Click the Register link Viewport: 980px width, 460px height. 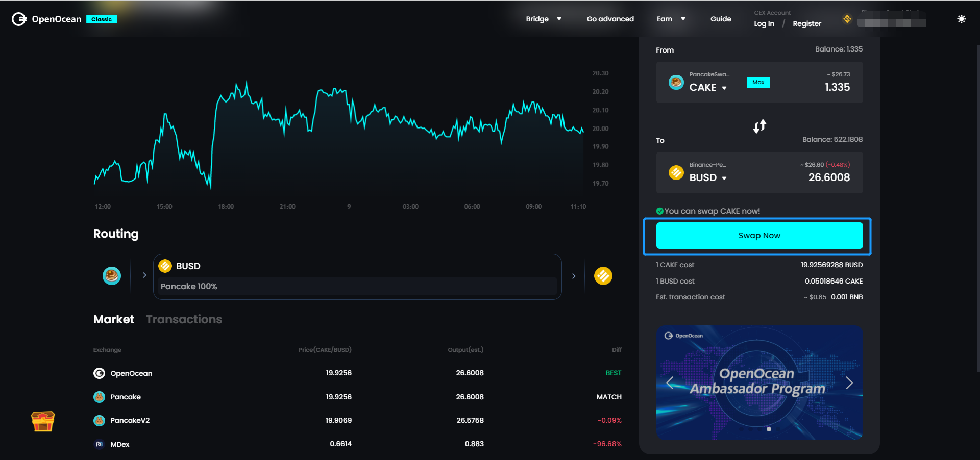(807, 23)
